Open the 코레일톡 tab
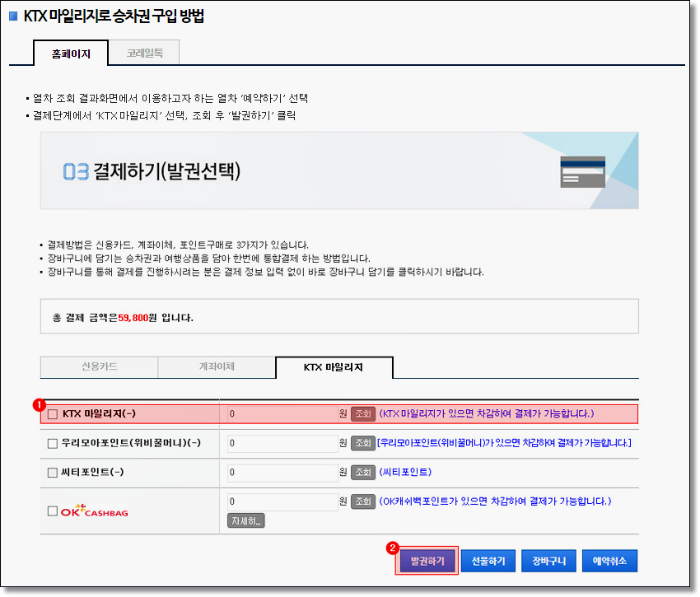The width and height of the screenshot is (700, 597). click(144, 53)
